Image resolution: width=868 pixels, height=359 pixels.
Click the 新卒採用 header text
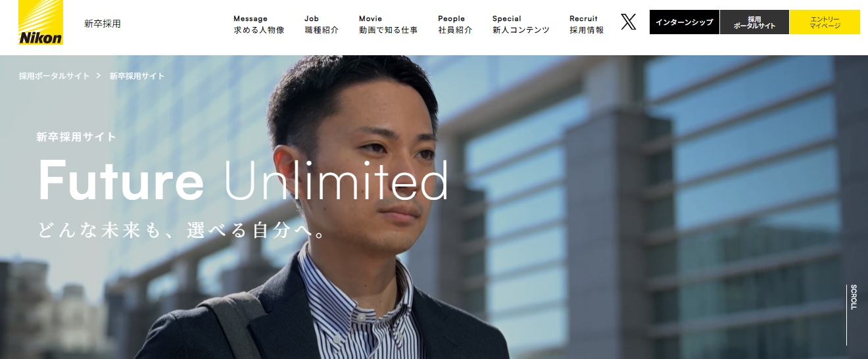(x=103, y=24)
